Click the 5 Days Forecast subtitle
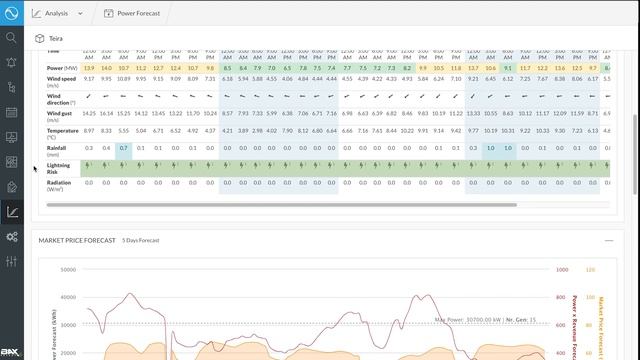Image resolution: width=640 pixels, height=360 pixels. pyautogui.click(x=140, y=240)
